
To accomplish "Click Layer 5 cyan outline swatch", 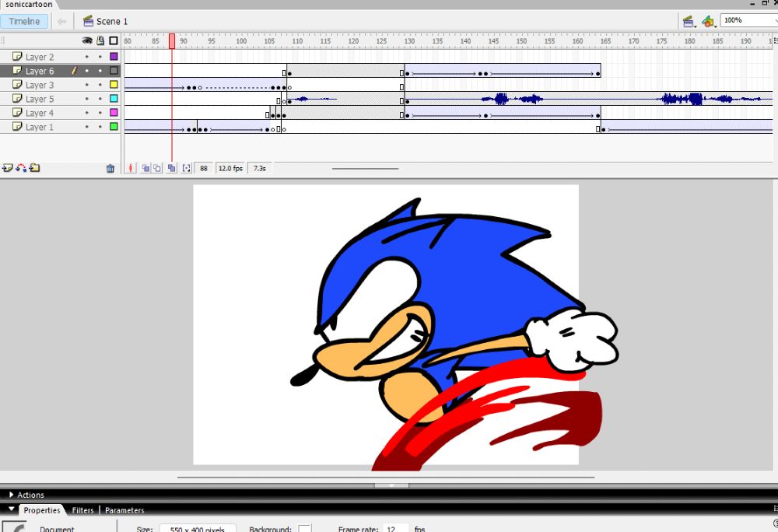I will click(114, 99).
